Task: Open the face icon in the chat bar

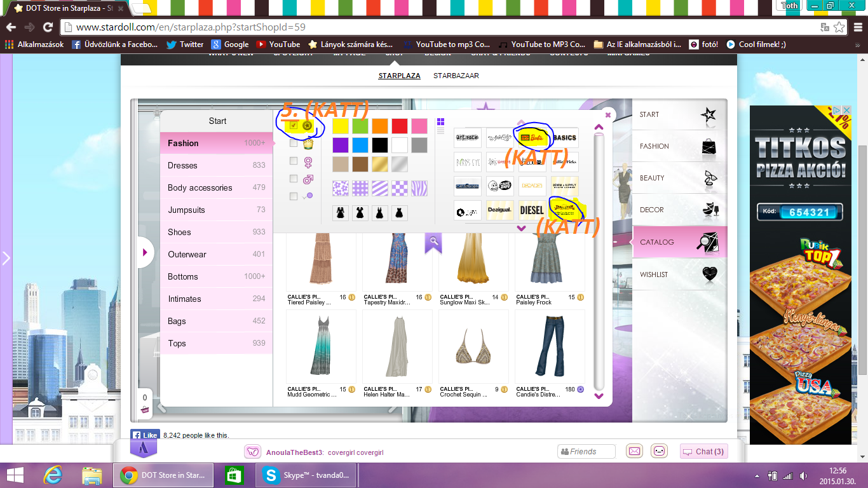Action: tap(660, 451)
